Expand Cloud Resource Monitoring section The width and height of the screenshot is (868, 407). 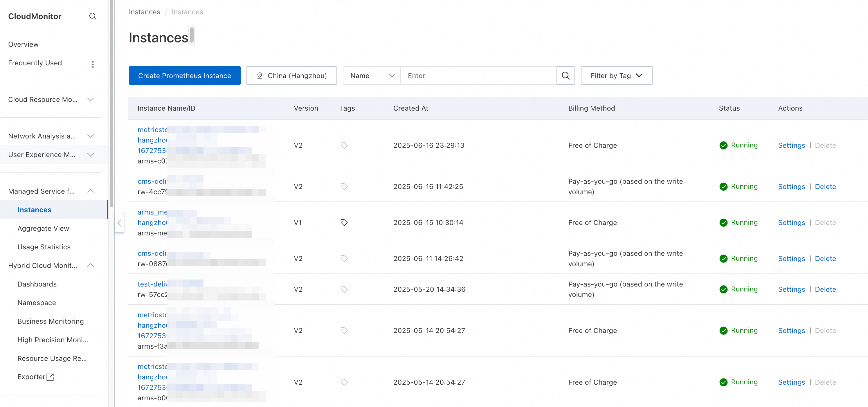[90, 99]
